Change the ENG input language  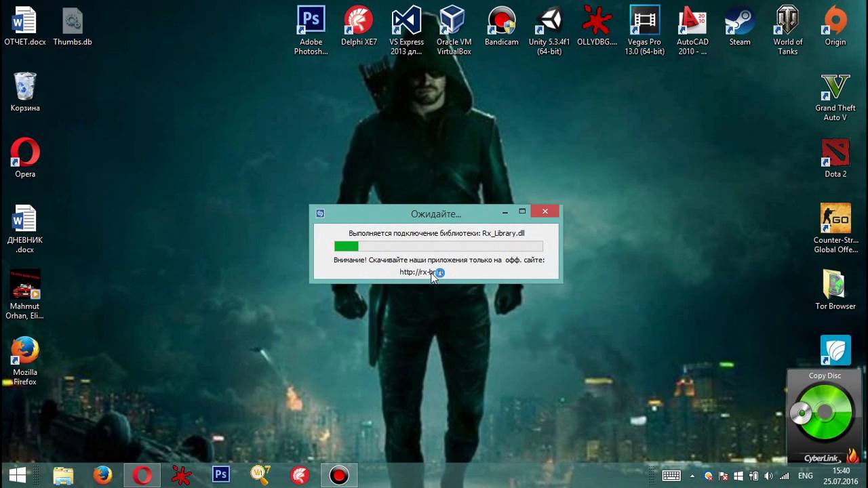tap(806, 476)
